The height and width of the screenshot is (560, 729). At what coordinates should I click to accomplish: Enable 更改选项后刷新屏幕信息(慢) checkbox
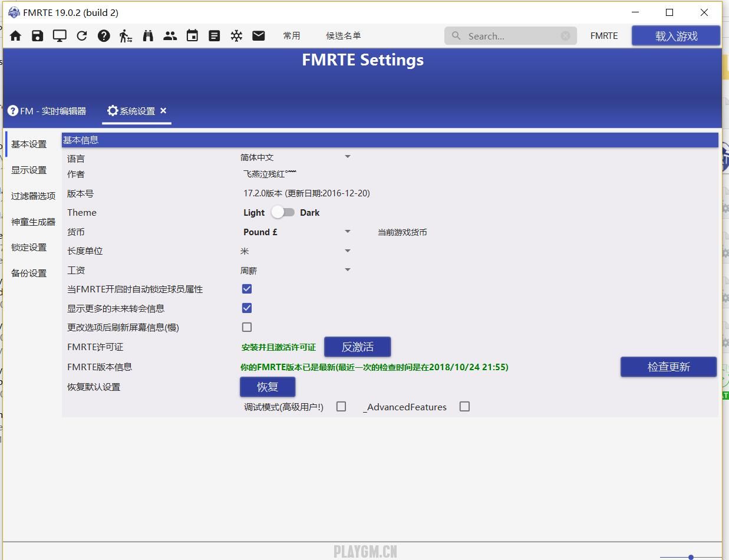247,327
